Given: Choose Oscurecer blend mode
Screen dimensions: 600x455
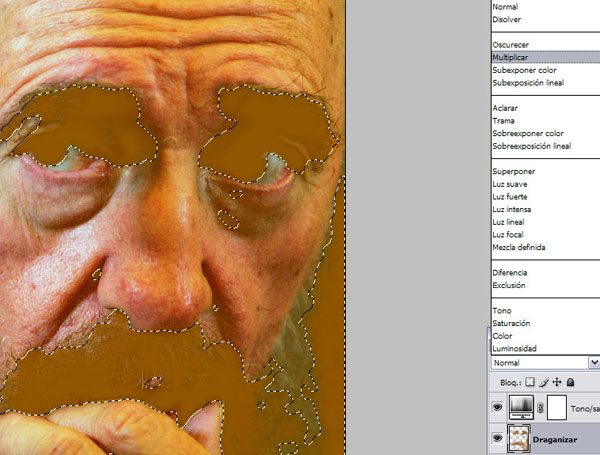Looking at the screenshot, I should click(x=545, y=45).
